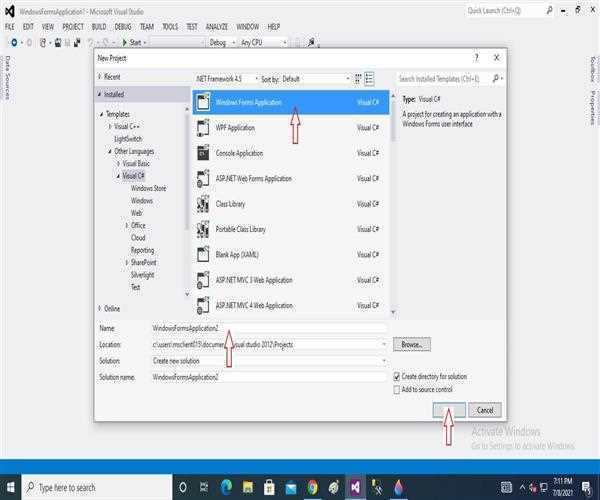
Task: Expand the Solution 'Create new solution' dropdown
Action: [383, 360]
